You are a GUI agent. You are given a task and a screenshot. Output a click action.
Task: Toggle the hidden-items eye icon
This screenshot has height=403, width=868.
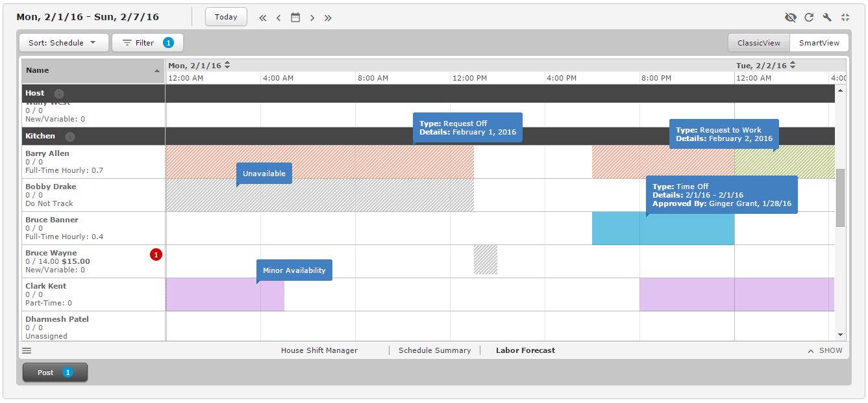coord(790,18)
